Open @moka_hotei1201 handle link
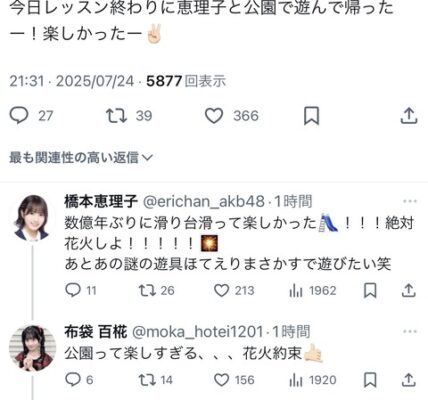The height and width of the screenshot is (400, 428). click(x=198, y=332)
